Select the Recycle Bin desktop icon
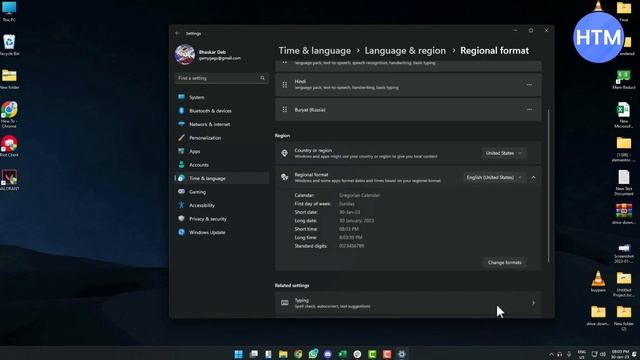The height and width of the screenshot is (360, 640). point(9,45)
